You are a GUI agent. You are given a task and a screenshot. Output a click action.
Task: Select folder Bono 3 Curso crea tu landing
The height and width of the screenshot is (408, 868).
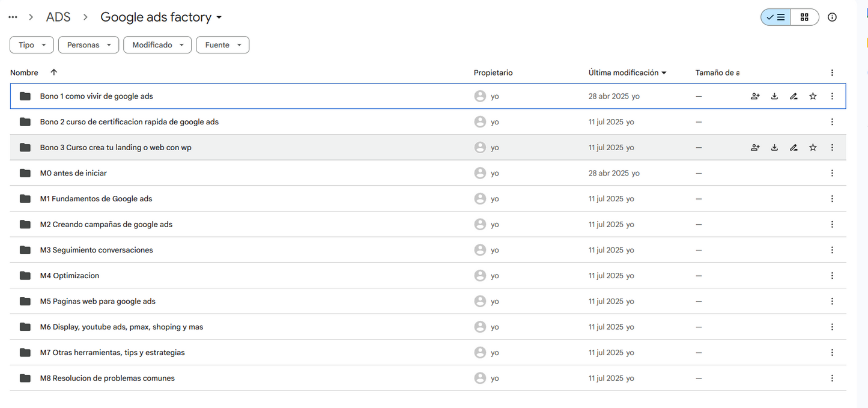pyautogui.click(x=116, y=147)
